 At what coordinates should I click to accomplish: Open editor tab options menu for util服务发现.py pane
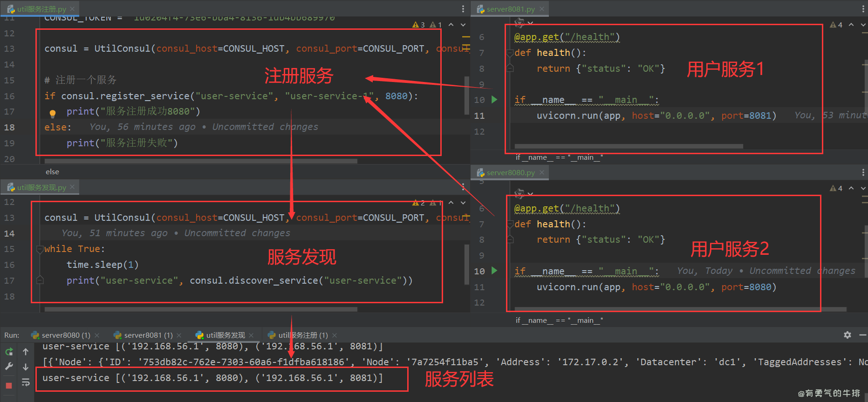[463, 187]
